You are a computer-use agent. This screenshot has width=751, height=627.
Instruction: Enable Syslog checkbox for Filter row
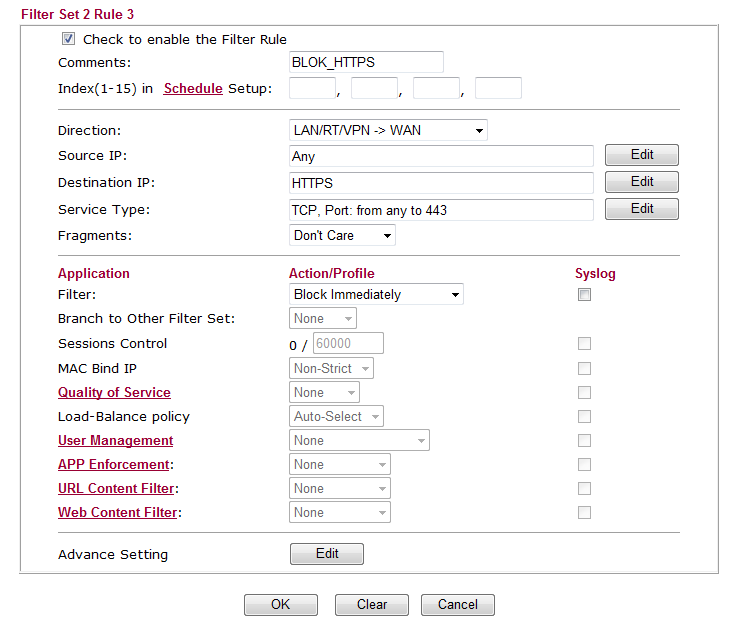pyautogui.click(x=584, y=295)
